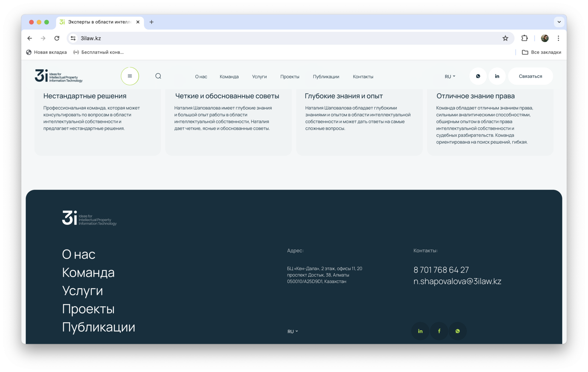Open Команда in header navigation
This screenshot has height=372, width=588.
tap(229, 77)
